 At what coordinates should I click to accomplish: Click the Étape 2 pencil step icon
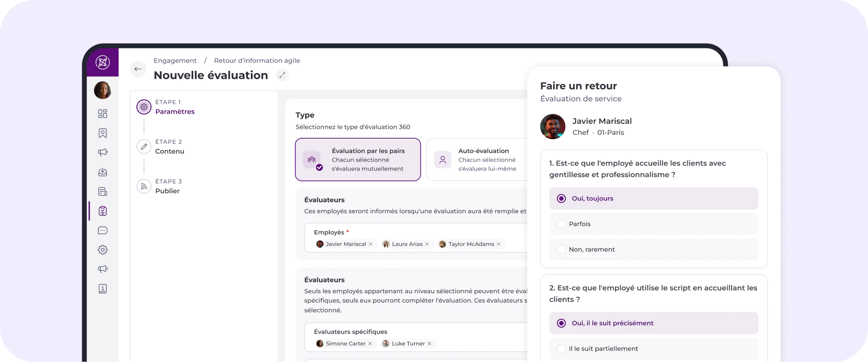tap(144, 147)
